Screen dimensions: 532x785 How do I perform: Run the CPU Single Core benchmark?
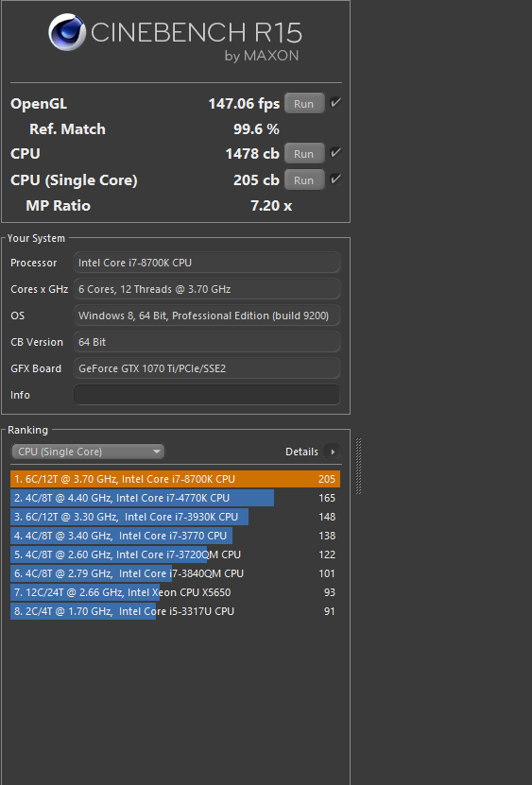pos(304,180)
